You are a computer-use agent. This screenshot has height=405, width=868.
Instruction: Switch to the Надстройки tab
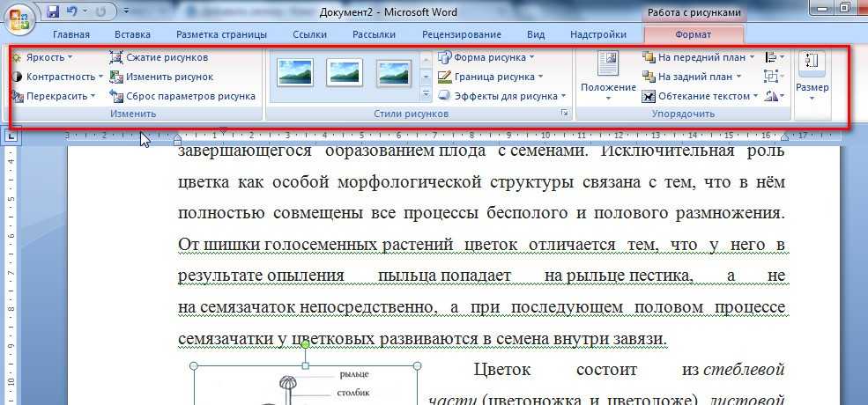(597, 34)
